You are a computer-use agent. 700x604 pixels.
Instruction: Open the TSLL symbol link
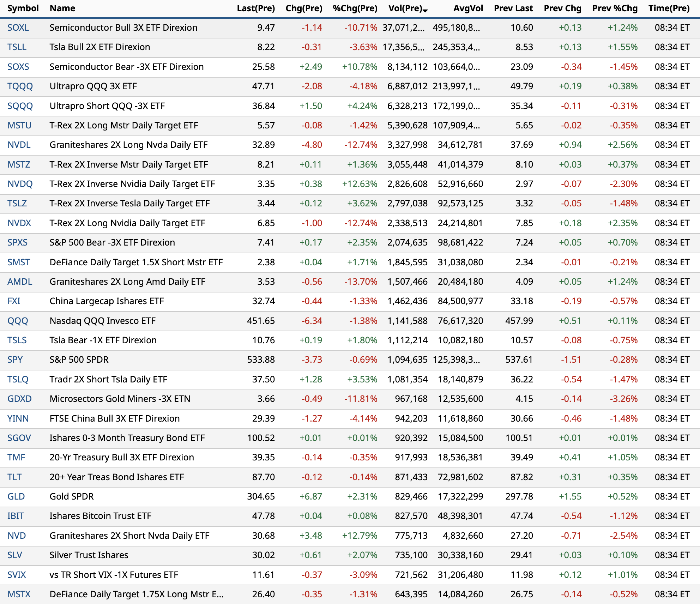(x=17, y=47)
